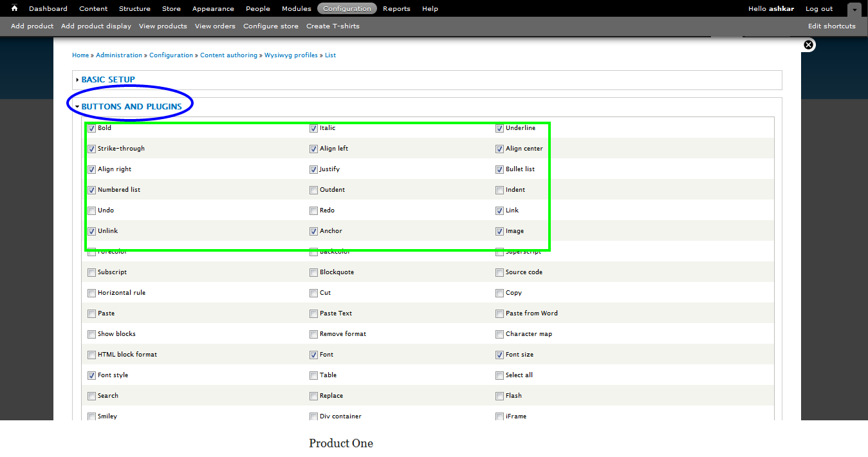Close the configuration overlay
Screen dimensions: 868x457
808,44
